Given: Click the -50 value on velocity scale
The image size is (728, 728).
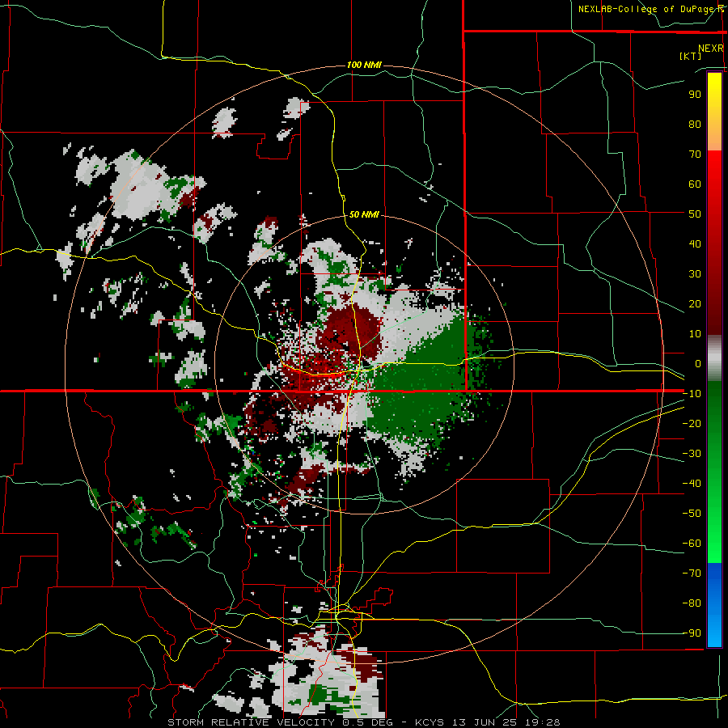Looking at the screenshot, I should pyautogui.click(x=692, y=514).
